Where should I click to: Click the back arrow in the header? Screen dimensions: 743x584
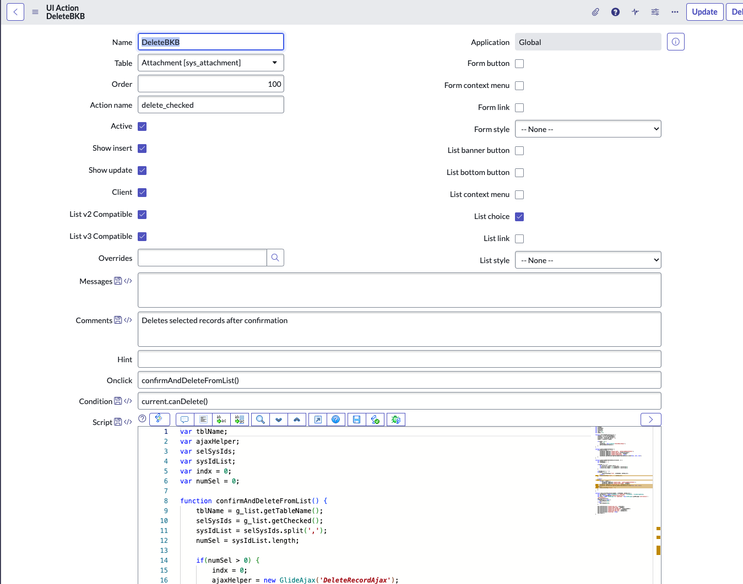pos(17,12)
